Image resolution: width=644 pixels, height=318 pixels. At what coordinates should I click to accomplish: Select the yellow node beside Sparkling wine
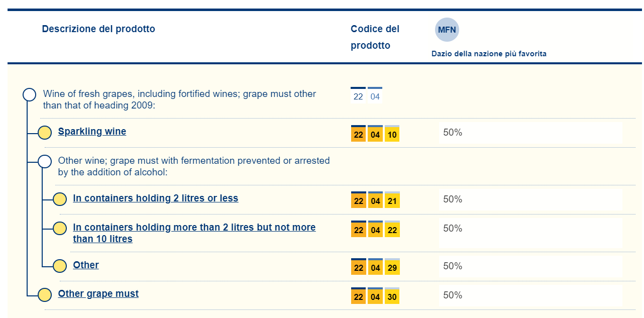(x=45, y=133)
